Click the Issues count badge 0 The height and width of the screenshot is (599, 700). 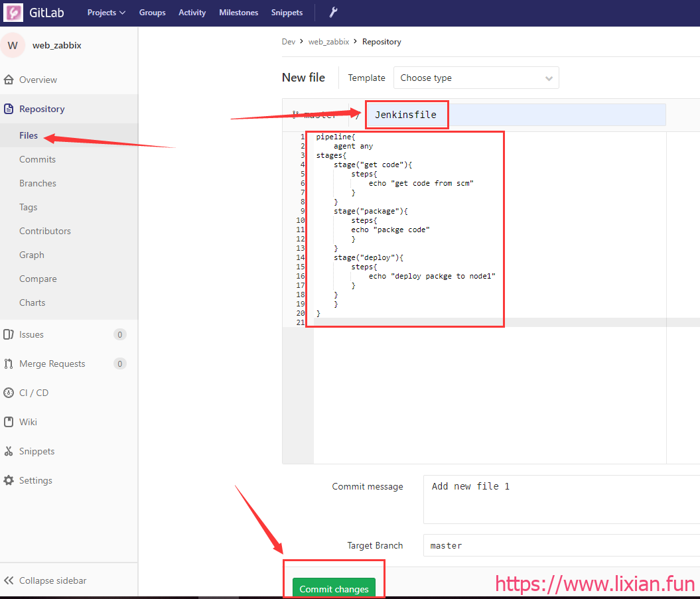[x=119, y=334]
